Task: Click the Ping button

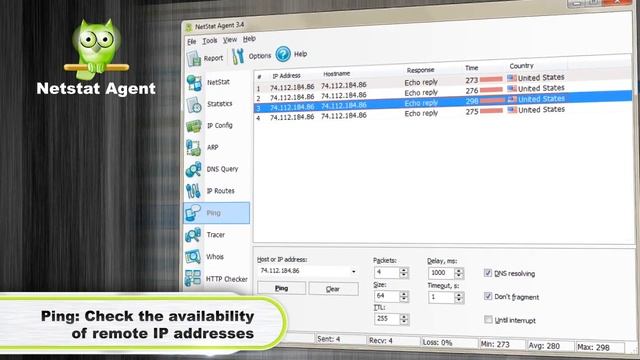Action: click(x=282, y=288)
